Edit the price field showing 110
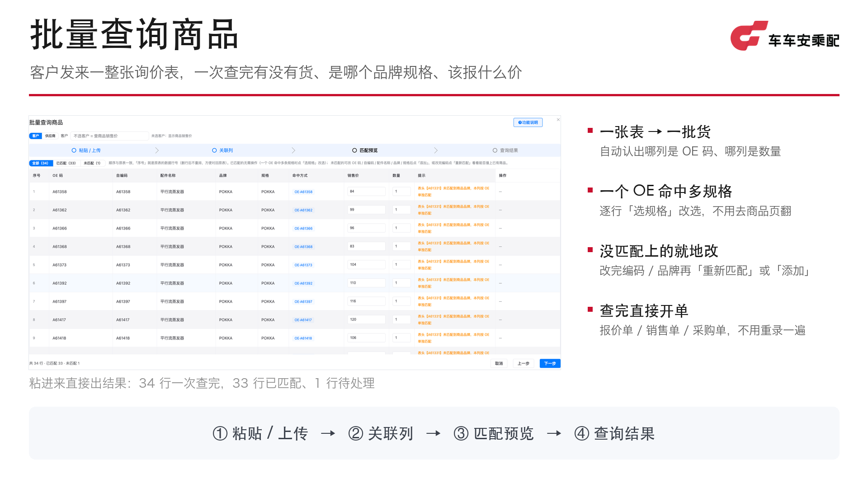 click(x=366, y=283)
